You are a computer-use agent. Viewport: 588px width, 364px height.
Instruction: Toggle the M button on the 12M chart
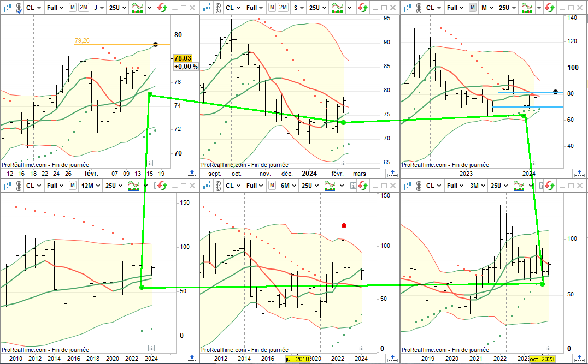[x=73, y=186]
